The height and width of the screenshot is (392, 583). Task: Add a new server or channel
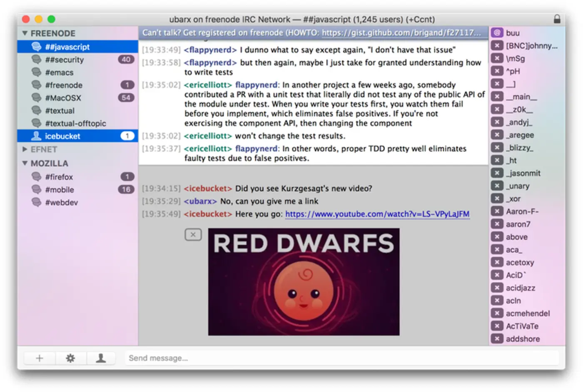tap(40, 358)
